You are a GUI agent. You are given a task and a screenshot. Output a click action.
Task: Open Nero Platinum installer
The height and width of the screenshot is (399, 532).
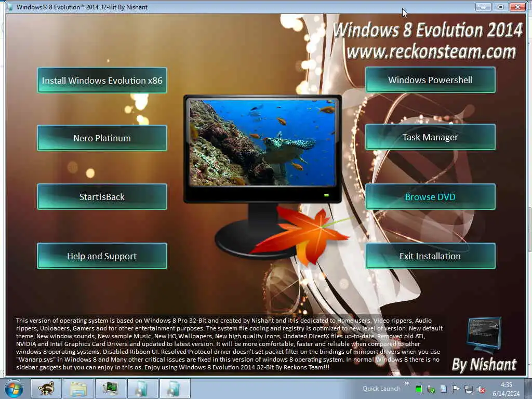[x=102, y=138]
